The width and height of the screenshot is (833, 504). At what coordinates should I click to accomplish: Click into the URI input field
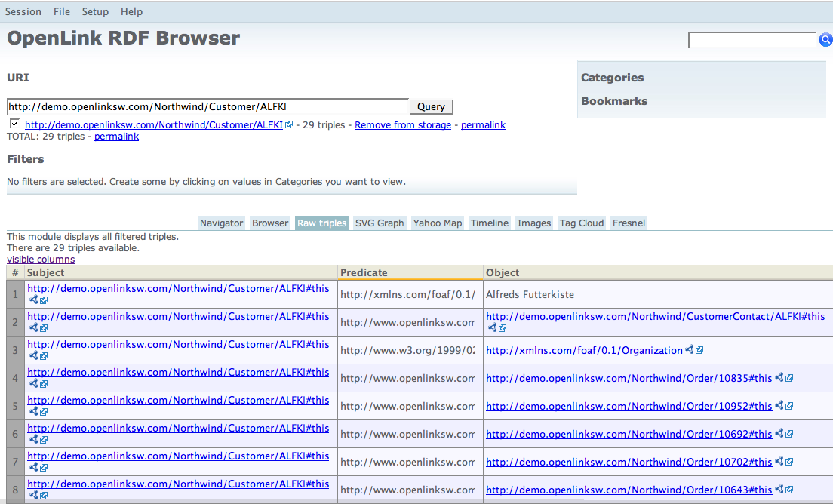click(x=207, y=106)
